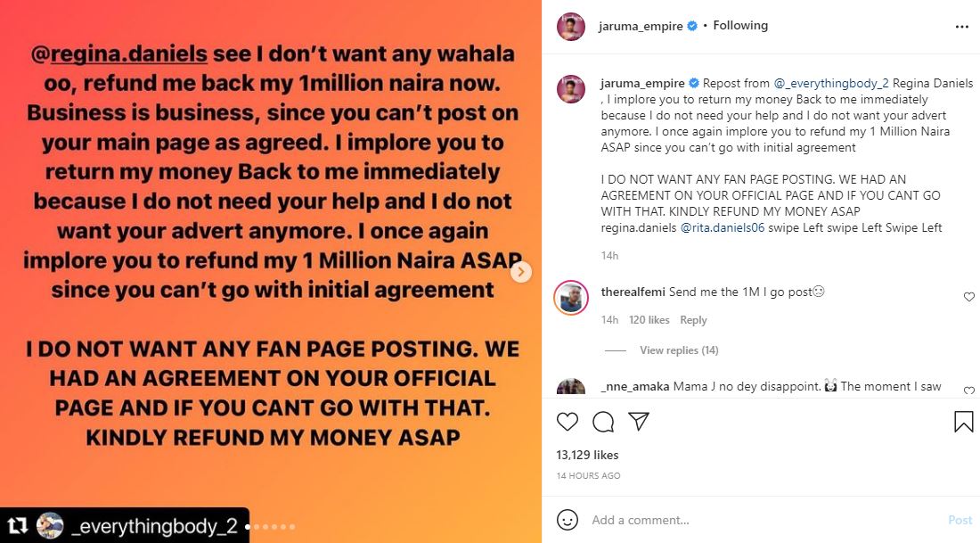Open jaruma_empire profile picture in the header
This screenshot has height=543, width=980.
[571, 27]
